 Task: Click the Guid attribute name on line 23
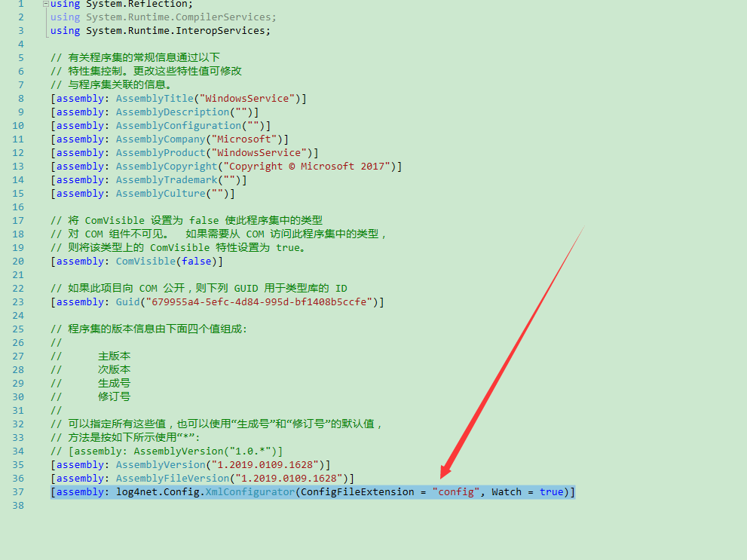[x=127, y=302]
